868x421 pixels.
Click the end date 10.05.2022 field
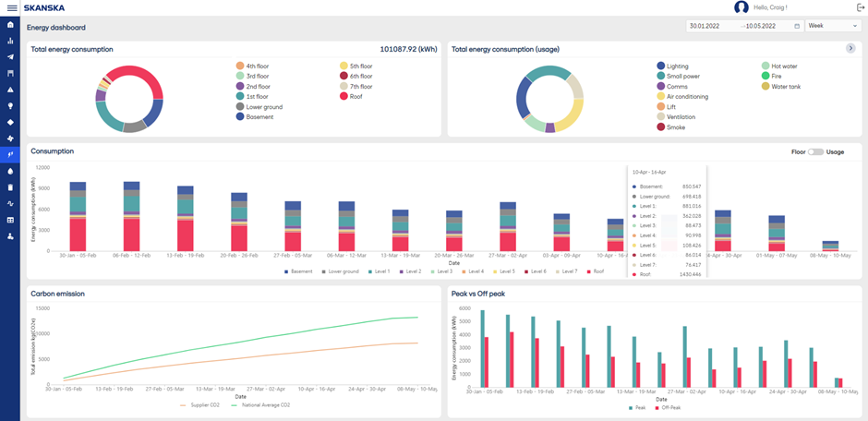761,26
